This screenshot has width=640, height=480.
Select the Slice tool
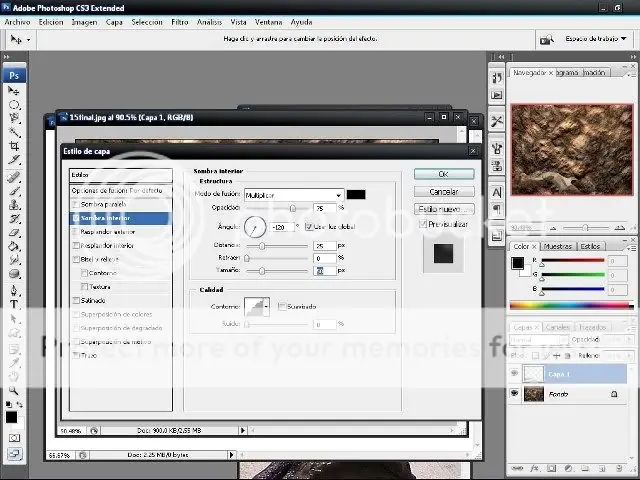click(14, 160)
